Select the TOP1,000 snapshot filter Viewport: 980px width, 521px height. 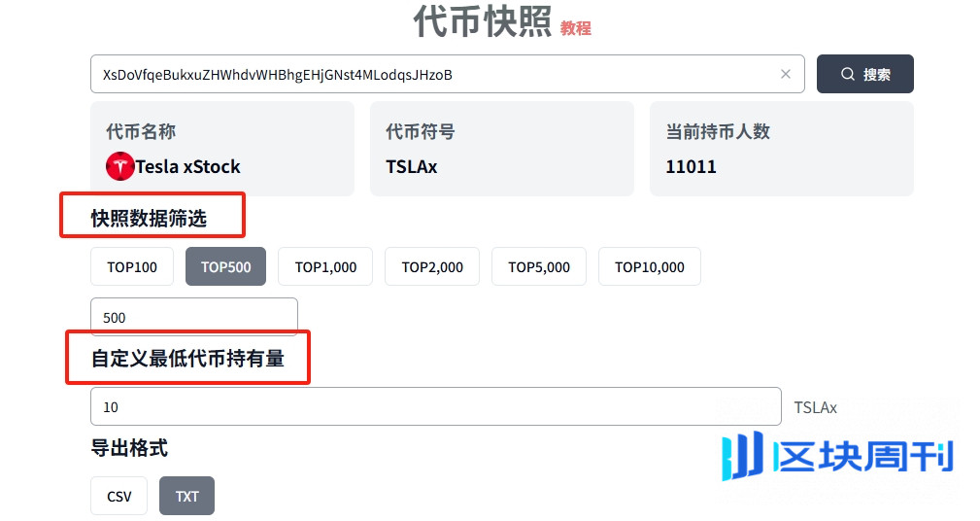pyautogui.click(x=325, y=266)
